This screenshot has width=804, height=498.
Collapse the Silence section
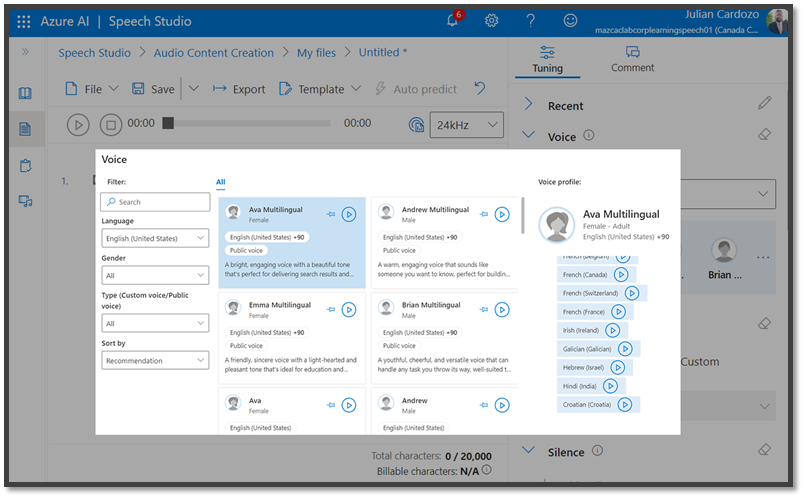tap(528, 451)
